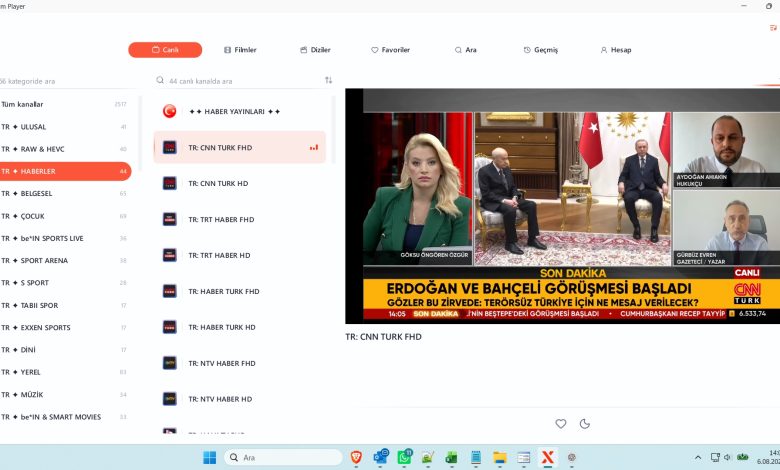Click the network icon in system tray
This screenshot has height=470, width=780.
(x=715, y=458)
